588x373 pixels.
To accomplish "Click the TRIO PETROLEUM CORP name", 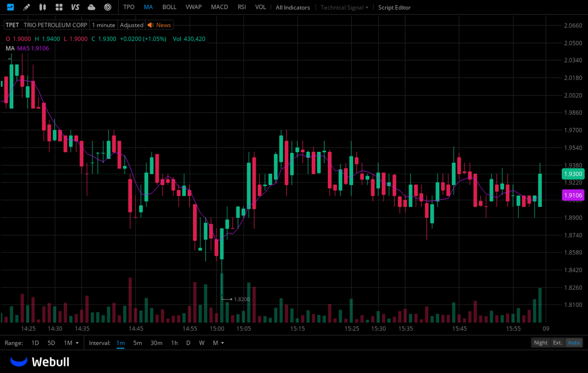I will tap(55, 25).
